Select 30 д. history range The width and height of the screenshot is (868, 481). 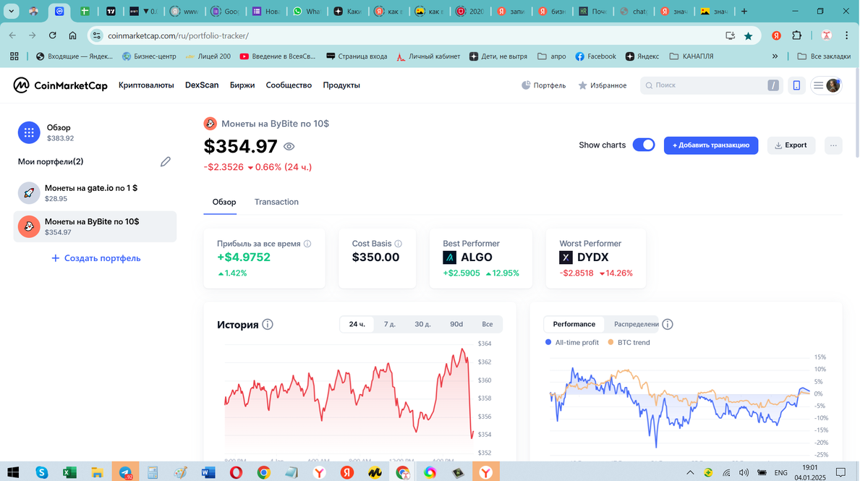pos(422,324)
